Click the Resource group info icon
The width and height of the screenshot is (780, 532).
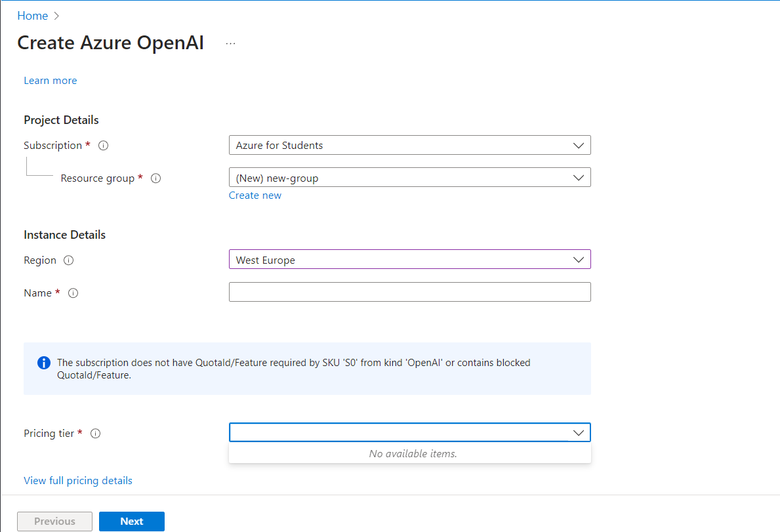(155, 178)
